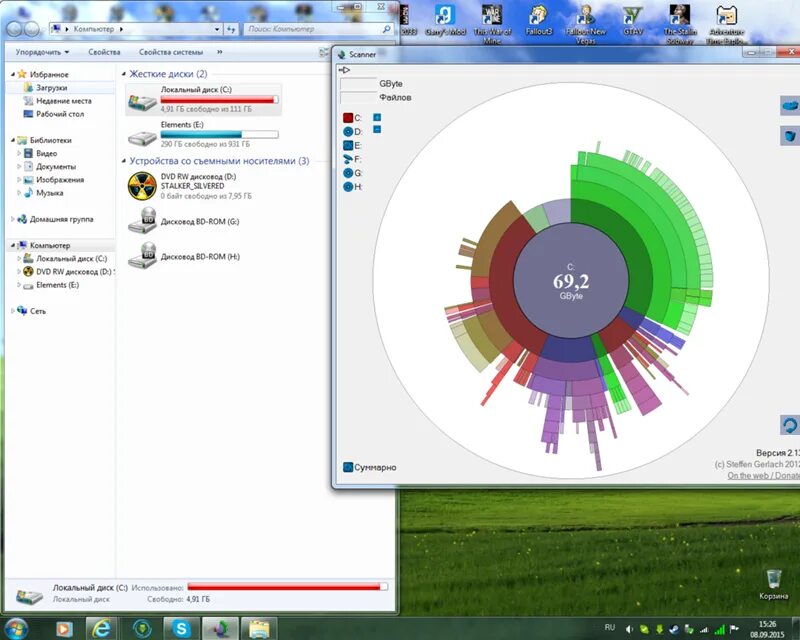This screenshot has height=640, width=800.
Task: Click the Scanner minus zoom-out button
Action: (x=377, y=130)
